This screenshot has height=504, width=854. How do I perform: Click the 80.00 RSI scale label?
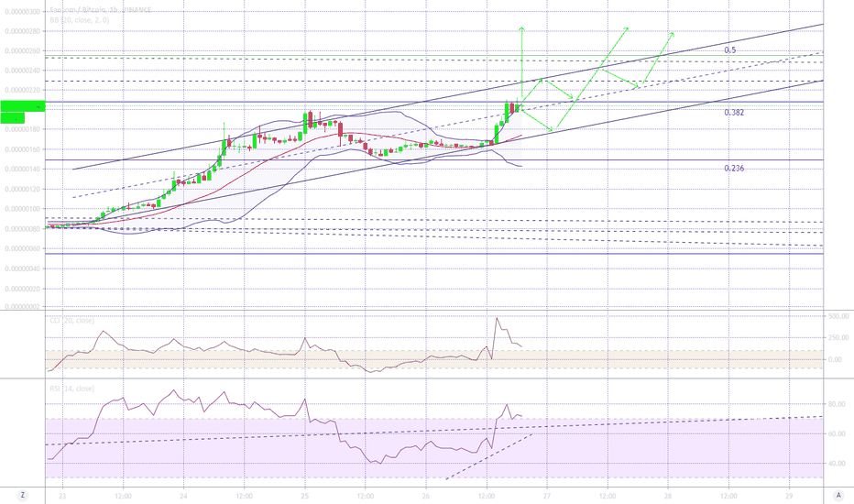[x=837, y=404]
